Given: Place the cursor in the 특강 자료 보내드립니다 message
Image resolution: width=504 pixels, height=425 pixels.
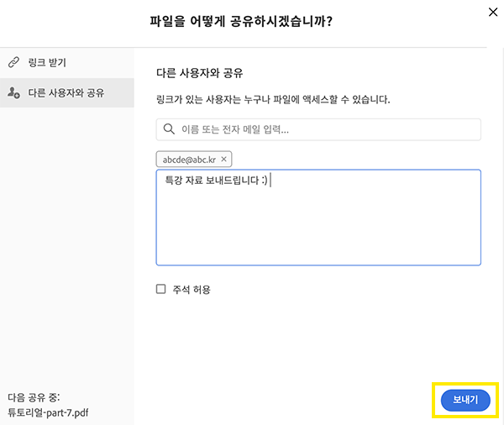Looking at the screenshot, I should point(214,181).
